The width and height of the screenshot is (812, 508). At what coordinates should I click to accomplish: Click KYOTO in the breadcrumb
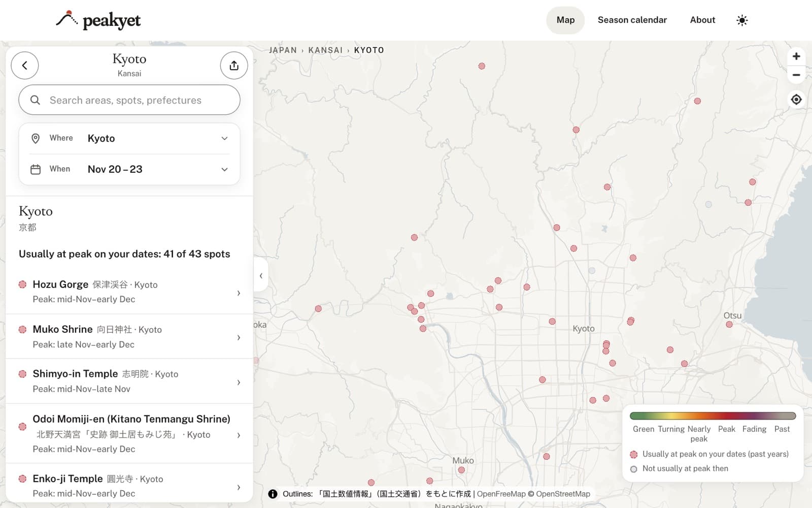(x=369, y=50)
